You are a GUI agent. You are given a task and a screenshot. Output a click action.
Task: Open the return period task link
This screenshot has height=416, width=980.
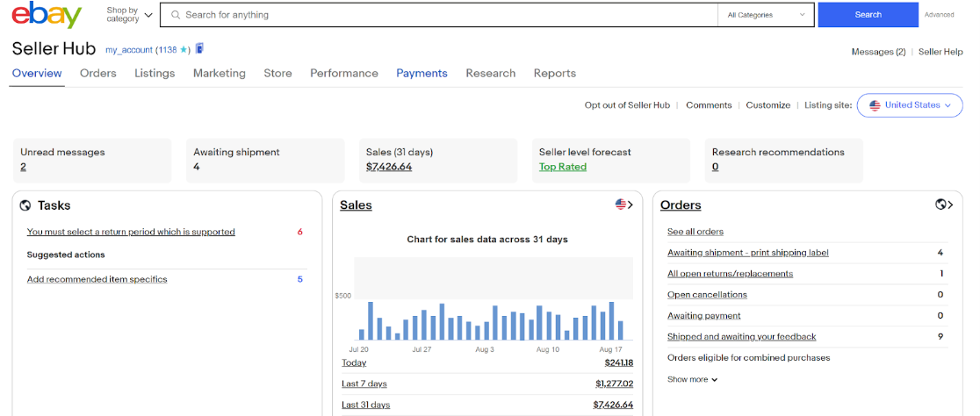[131, 232]
